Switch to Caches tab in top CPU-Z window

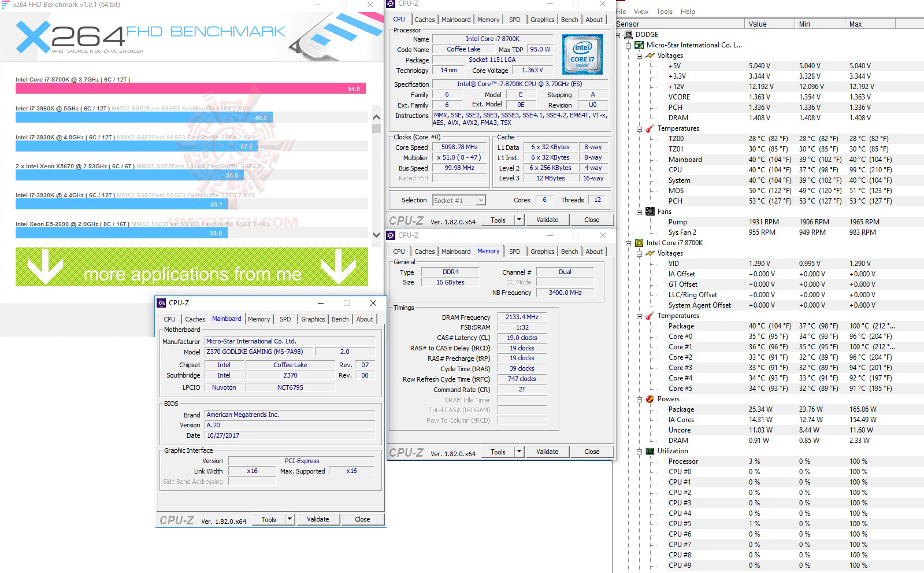click(424, 20)
